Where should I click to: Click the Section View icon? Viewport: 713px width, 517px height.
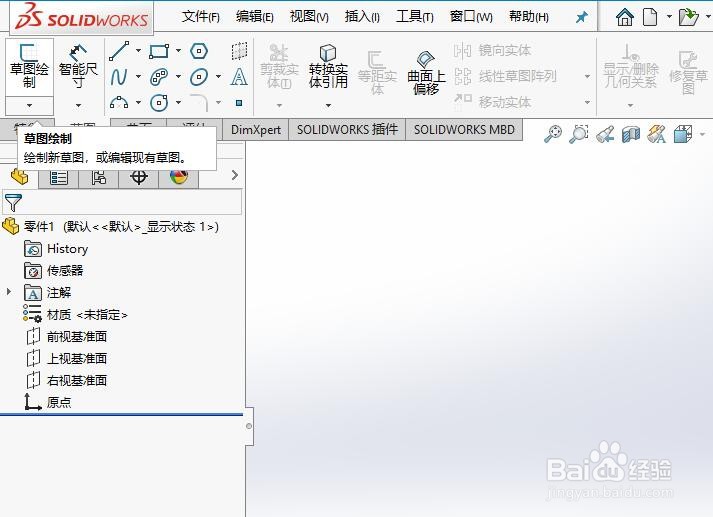tap(631, 134)
